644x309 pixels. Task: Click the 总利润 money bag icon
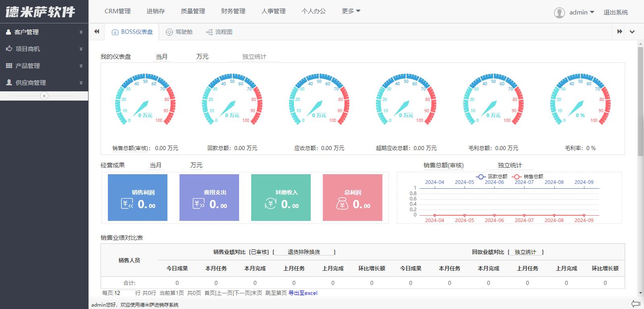tap(342, 204)
